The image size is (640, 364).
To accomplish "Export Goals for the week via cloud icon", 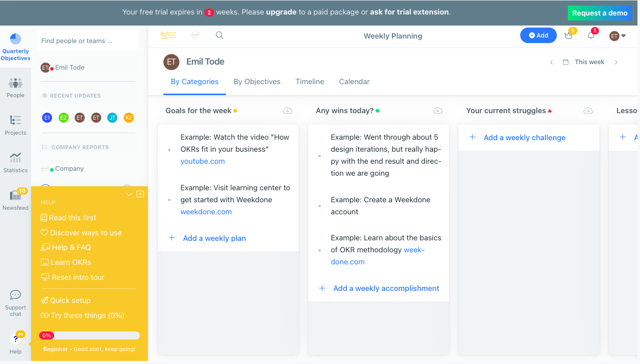I will click(x=288, y=110).
